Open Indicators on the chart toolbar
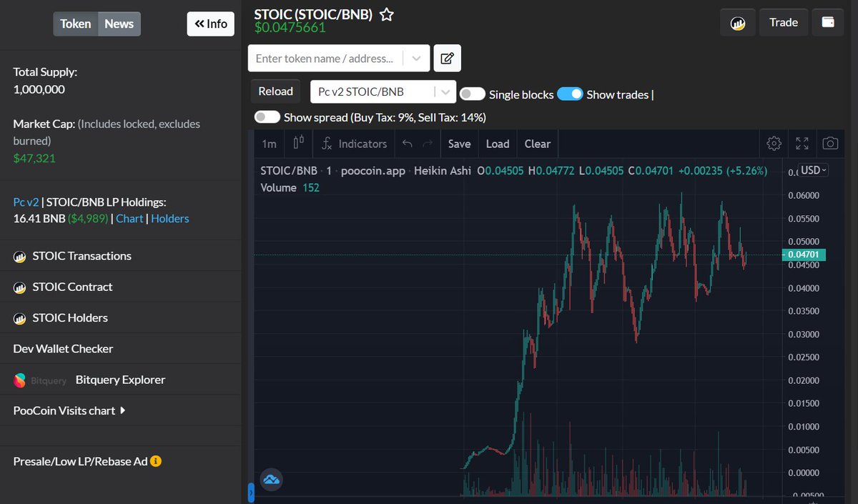Viewport: 858px width, 504px height. pos(354,144)
